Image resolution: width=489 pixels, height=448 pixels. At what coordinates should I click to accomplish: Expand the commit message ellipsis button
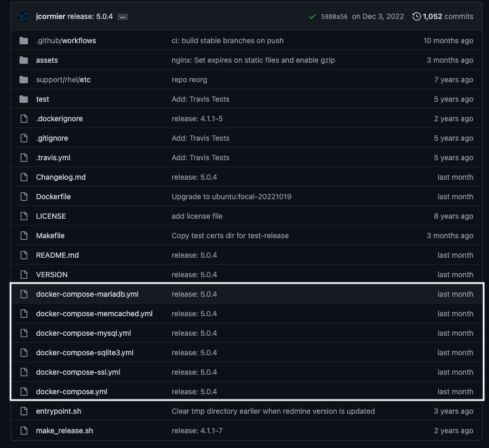point(123,17)
